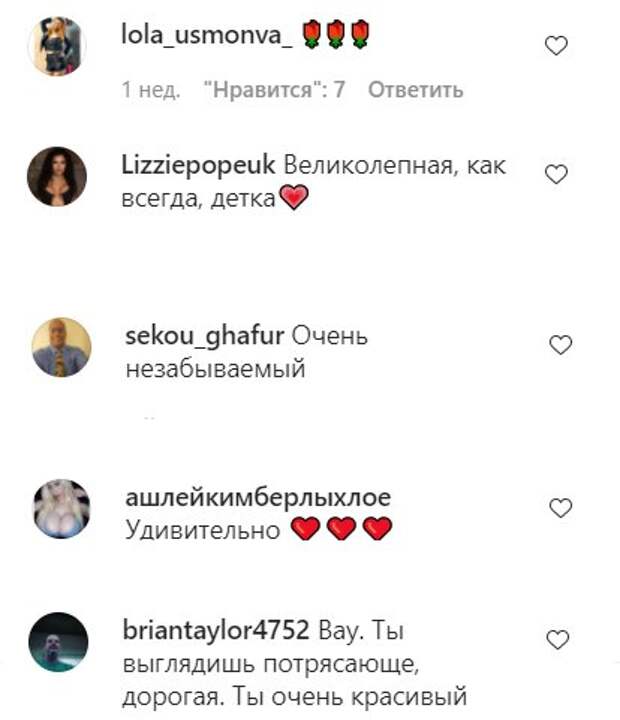The image size is (620, 720).
Task: Open lola_usmonva_ profile picture
Action: coord(57,46)
